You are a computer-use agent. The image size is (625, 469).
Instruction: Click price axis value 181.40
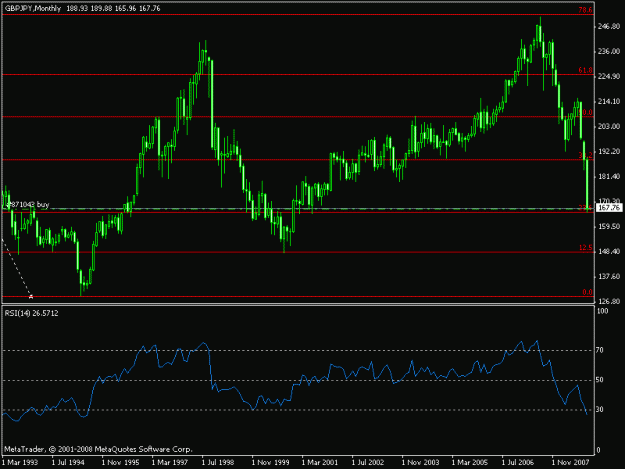pos(609,177)
